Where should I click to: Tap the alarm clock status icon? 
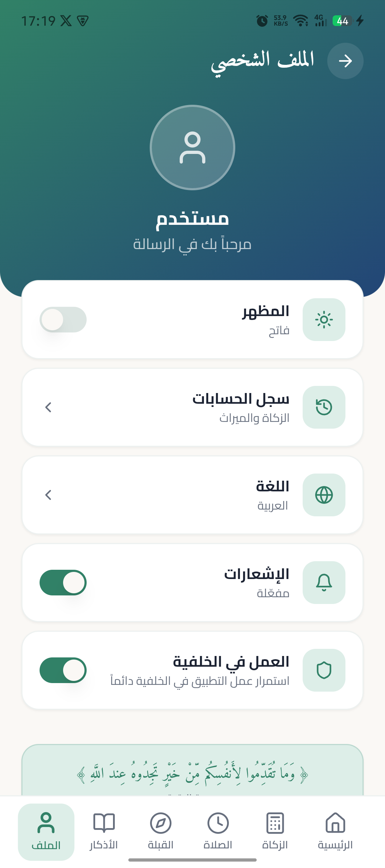(x=262, y=21)
